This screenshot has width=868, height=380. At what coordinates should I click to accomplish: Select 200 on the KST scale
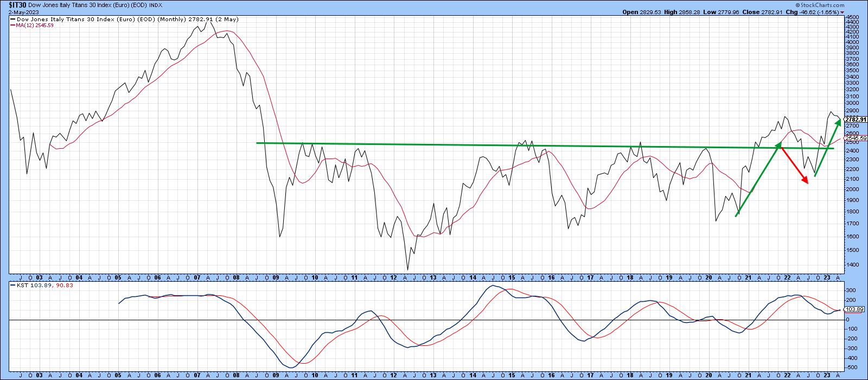coord(851,300)
